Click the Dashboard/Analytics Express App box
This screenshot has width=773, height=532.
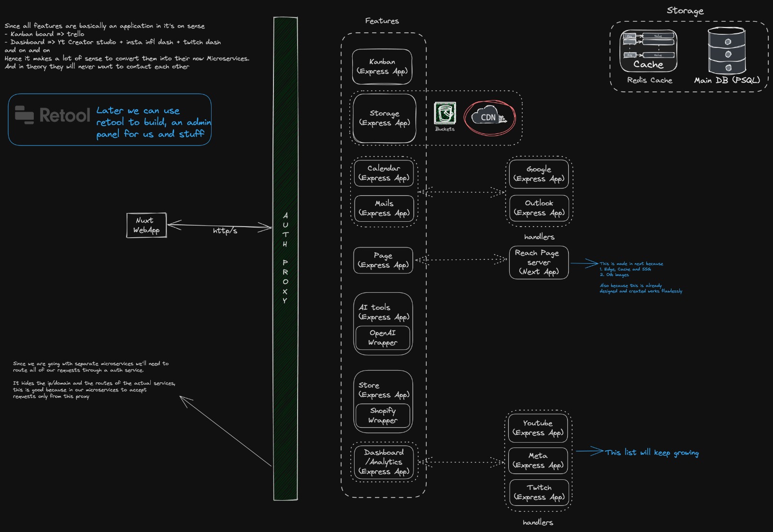coord(384,462)
